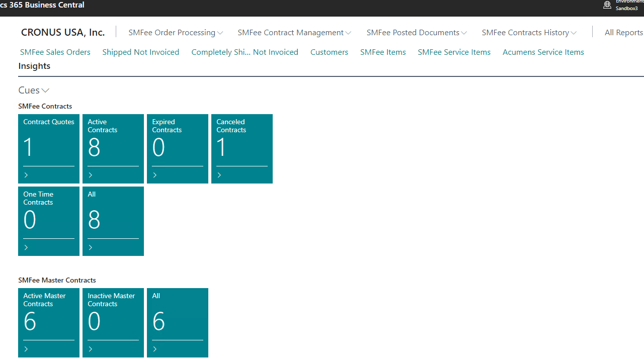
Task: Select the CRONUS USA, Inc. company name
Action: pyautogui.click(x=63, y=32)
